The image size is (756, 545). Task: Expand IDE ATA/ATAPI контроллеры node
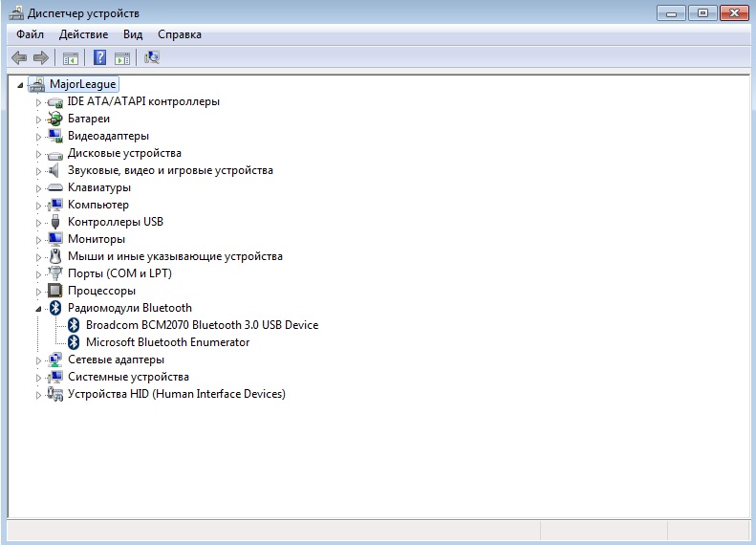pos(38,102)
